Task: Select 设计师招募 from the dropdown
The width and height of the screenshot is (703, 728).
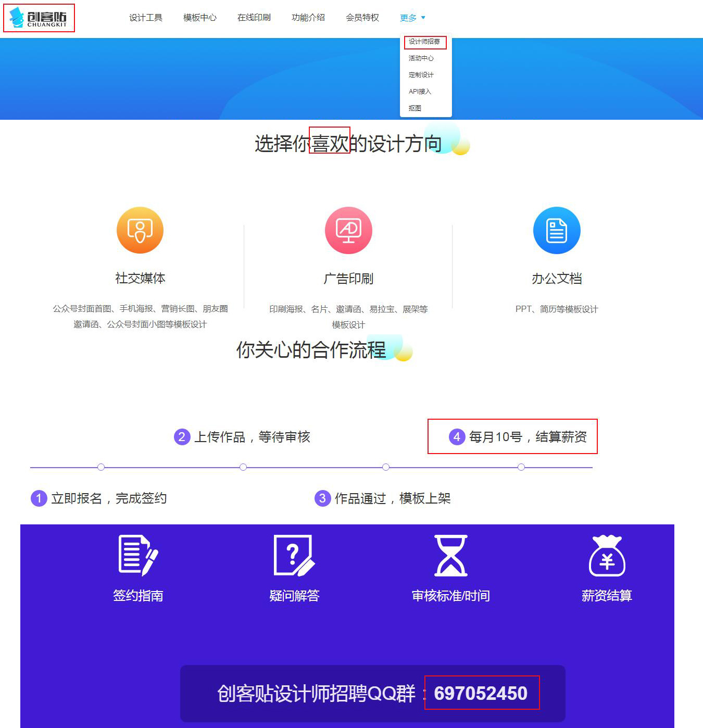Action: 425,42
